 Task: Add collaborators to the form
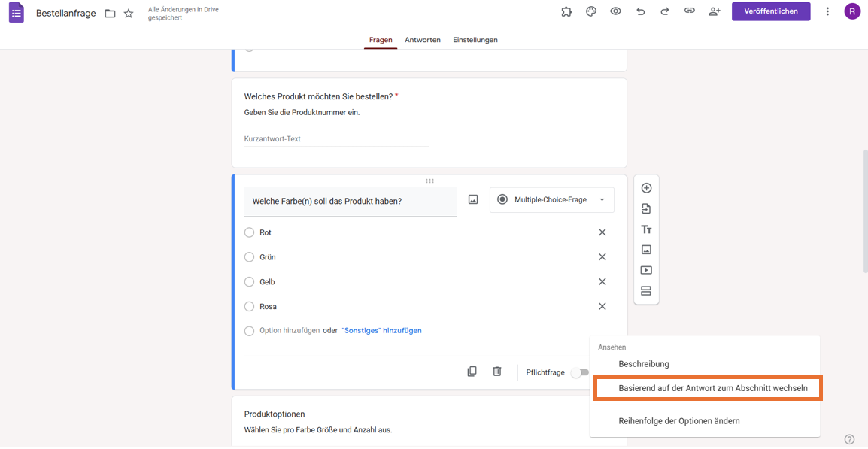pyautogui.click(x=715, y=11)
